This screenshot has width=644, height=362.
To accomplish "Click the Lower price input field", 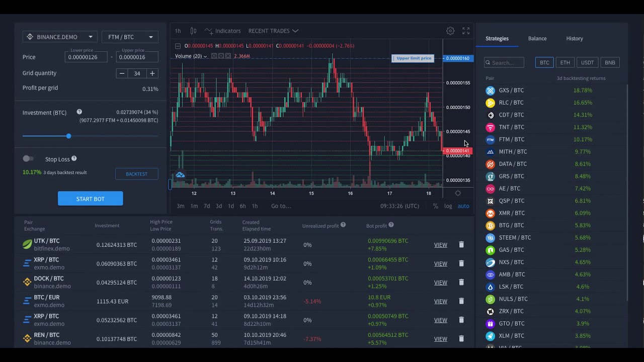I will (86, 57).
